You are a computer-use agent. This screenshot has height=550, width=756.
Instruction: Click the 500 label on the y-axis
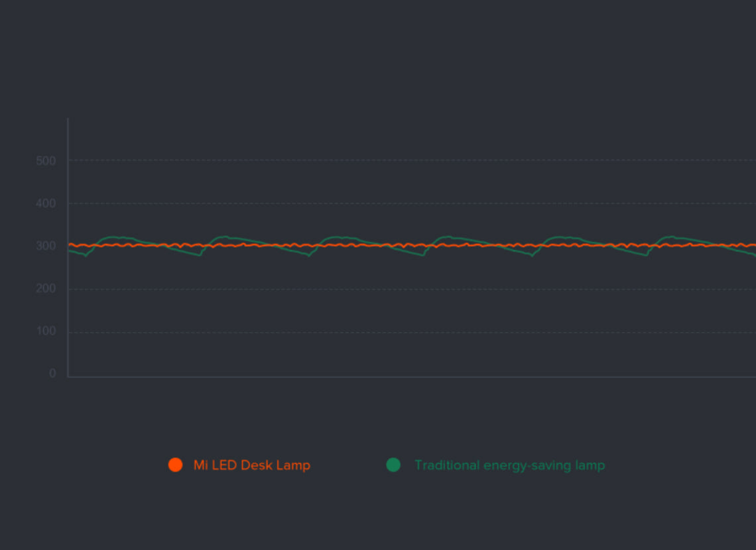pyautogui.click(x=46, y=161)
